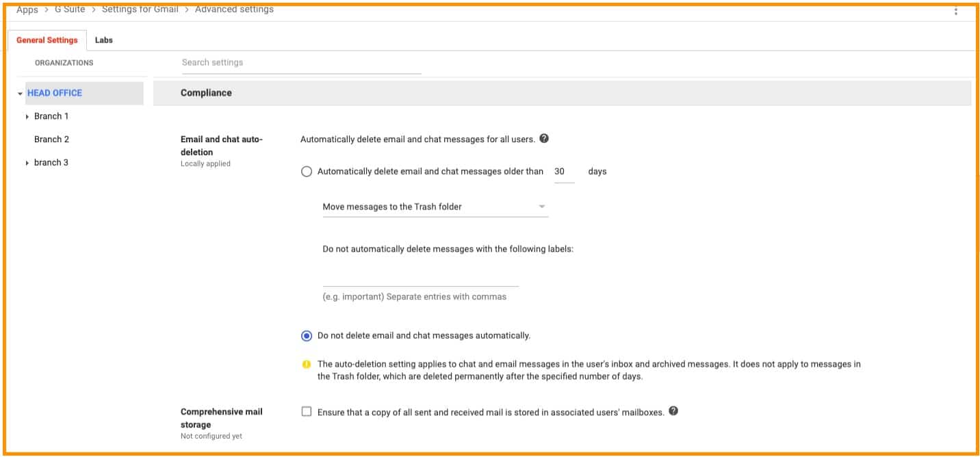Navigate to 'Settings for Gmail' breadcrumb link
The width and height of the screenshot is (980, 457).
pyautogui.click(x=140, y=10)
